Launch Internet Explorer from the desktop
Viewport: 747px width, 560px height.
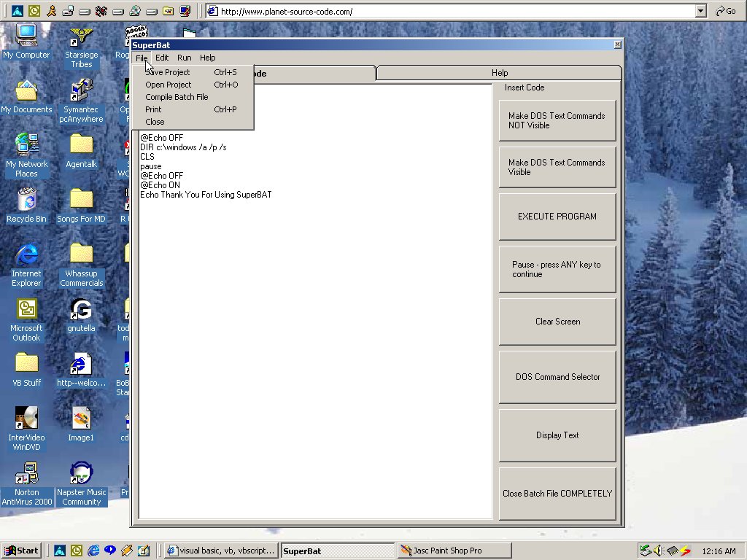(26, 255)
